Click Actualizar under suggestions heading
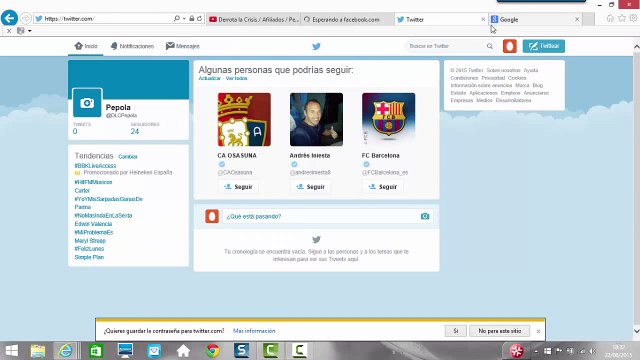The width and height of the screenshot is (640, 360). tap(209, 78)
